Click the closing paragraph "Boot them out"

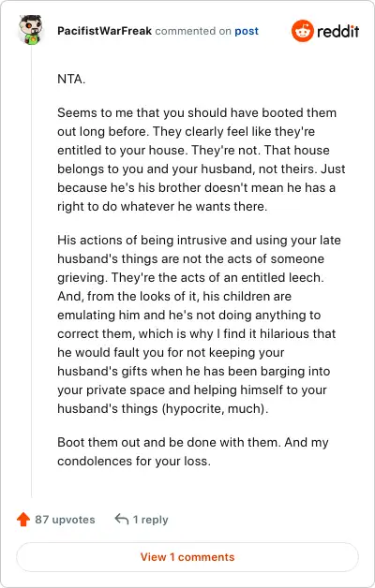coord(193,451)
